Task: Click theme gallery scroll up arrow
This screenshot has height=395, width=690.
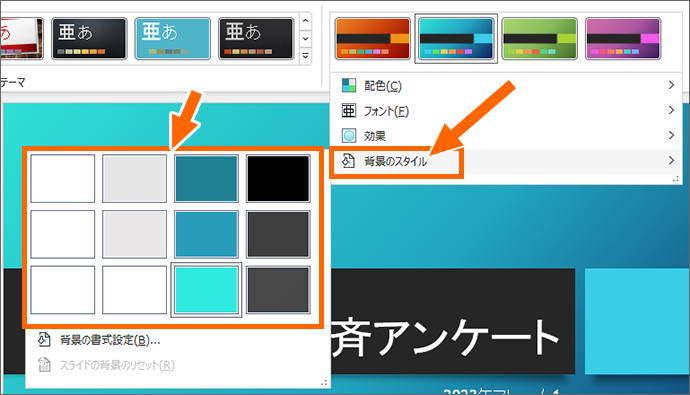Action: 305,22
